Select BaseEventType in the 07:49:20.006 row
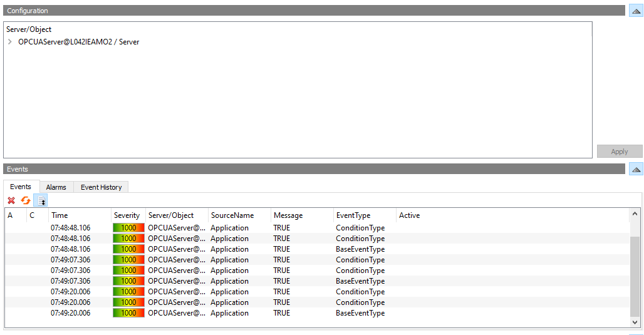Image resolution: width=644 pixels, height=335 pixels. 360,313
